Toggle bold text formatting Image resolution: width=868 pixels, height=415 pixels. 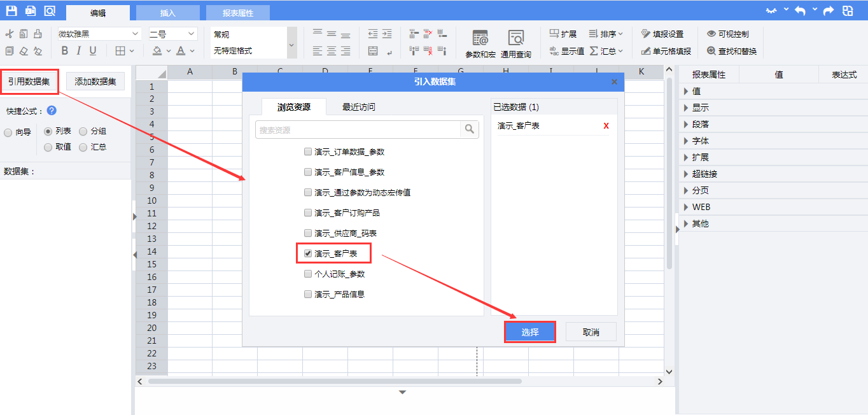click(64, 51)
